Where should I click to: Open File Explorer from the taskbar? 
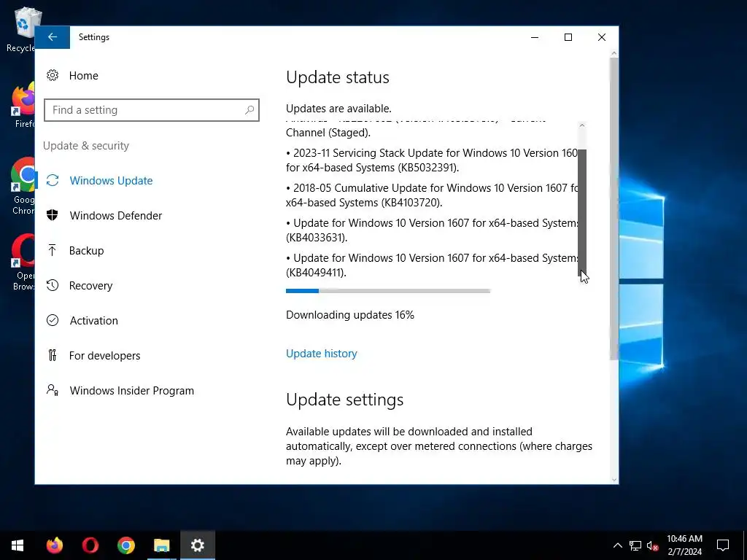tap(161, 545)
